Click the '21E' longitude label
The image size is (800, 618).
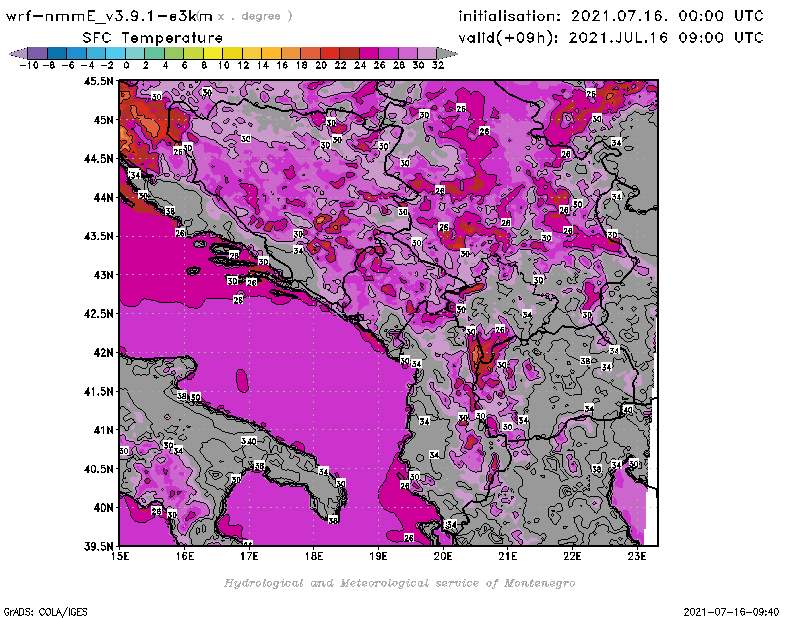coord(508,556)
